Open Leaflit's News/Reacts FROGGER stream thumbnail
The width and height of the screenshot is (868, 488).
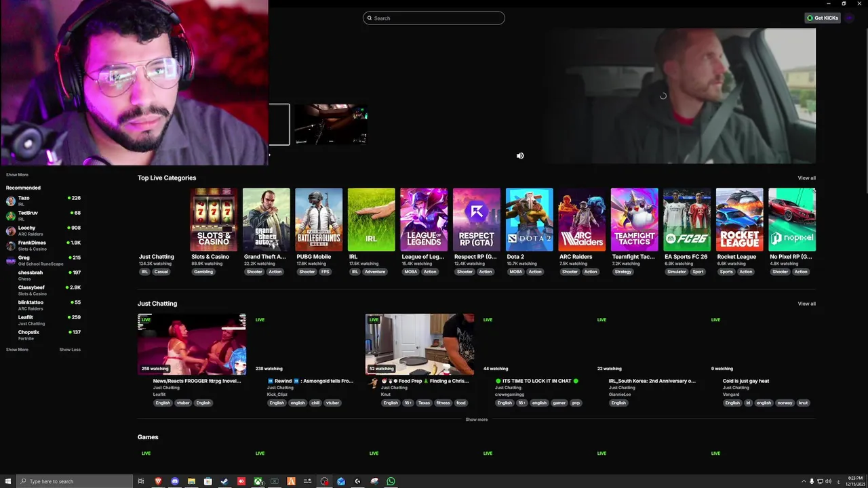(x=192, y=344)
